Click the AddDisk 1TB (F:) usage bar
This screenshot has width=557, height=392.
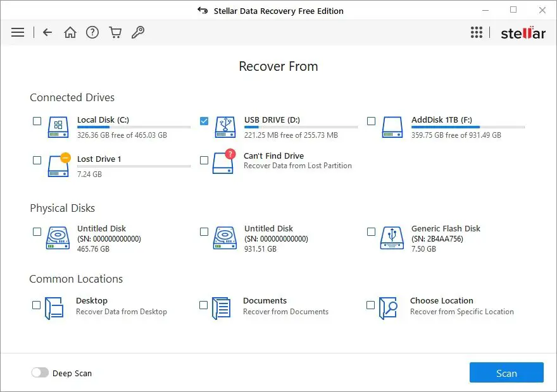pyautogui.click(x=468, y=127)
